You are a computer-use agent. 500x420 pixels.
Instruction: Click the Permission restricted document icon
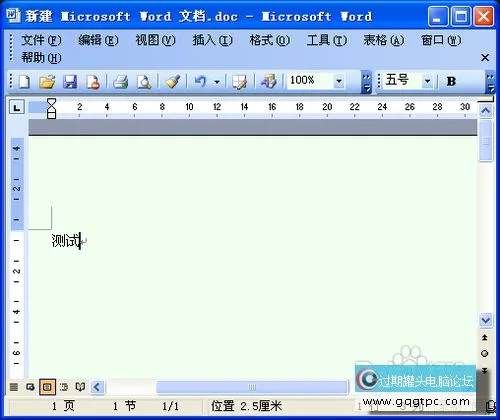(93, 82)
